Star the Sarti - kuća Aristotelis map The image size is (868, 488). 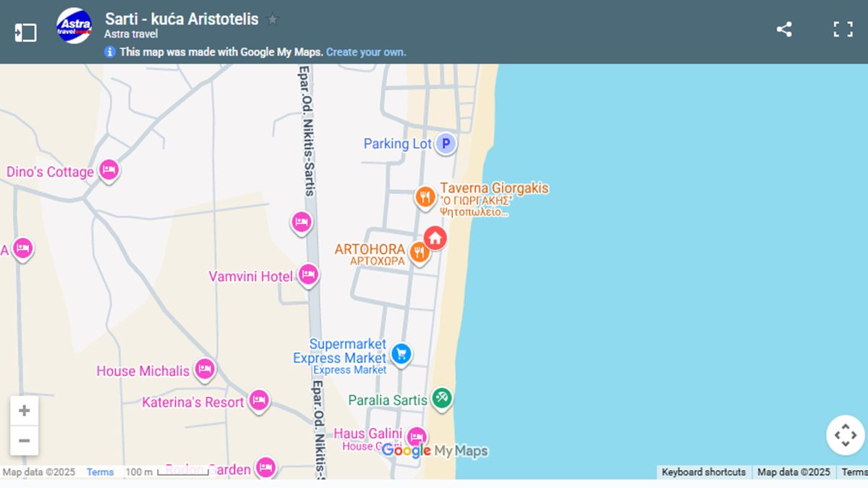(273, 20)
